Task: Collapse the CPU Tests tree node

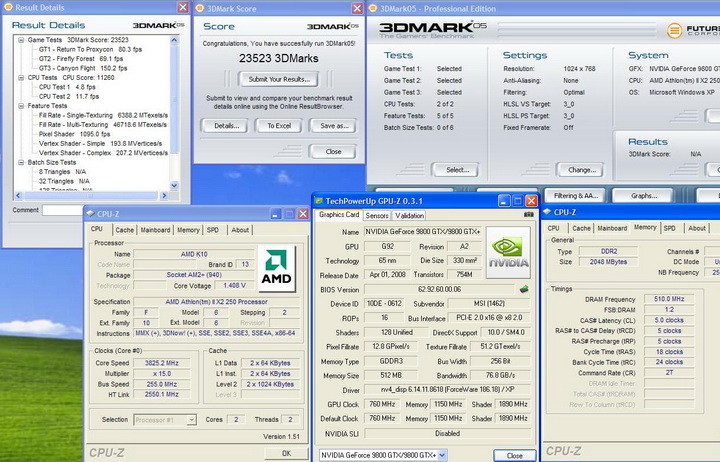Action: point(21,78)
